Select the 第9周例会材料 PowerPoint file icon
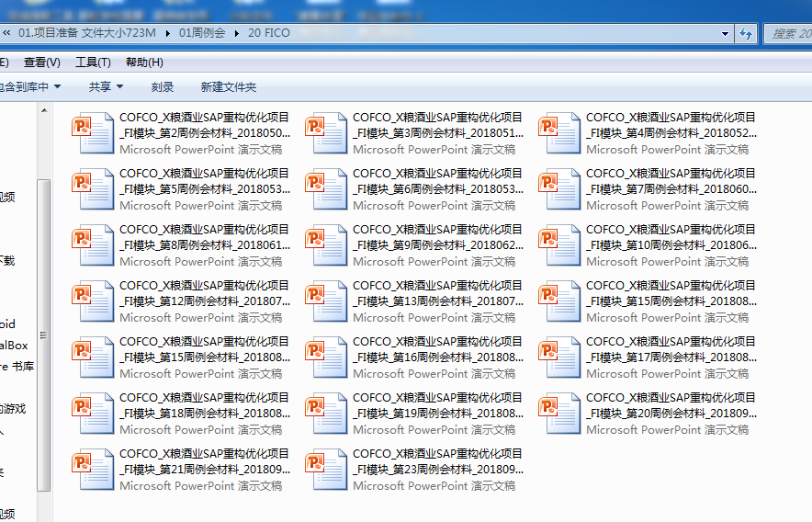 pyautogui.click(x=326, y=244)
